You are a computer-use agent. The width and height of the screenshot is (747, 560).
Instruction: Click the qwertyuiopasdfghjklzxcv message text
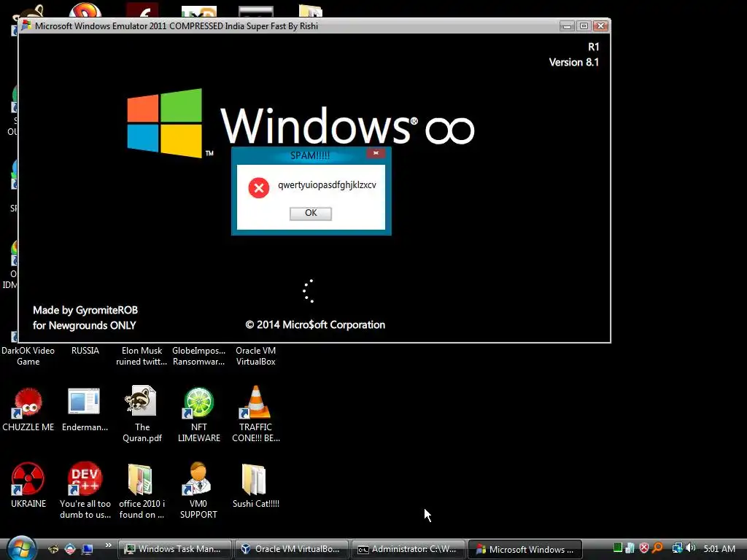pyautogui.click(x=327, y=185)
